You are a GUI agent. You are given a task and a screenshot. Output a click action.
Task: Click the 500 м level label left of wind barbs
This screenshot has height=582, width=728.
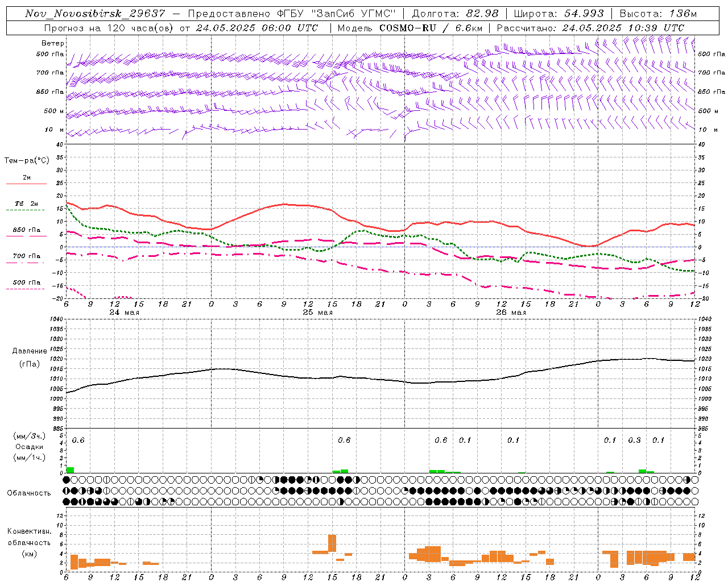click(54, 111)
